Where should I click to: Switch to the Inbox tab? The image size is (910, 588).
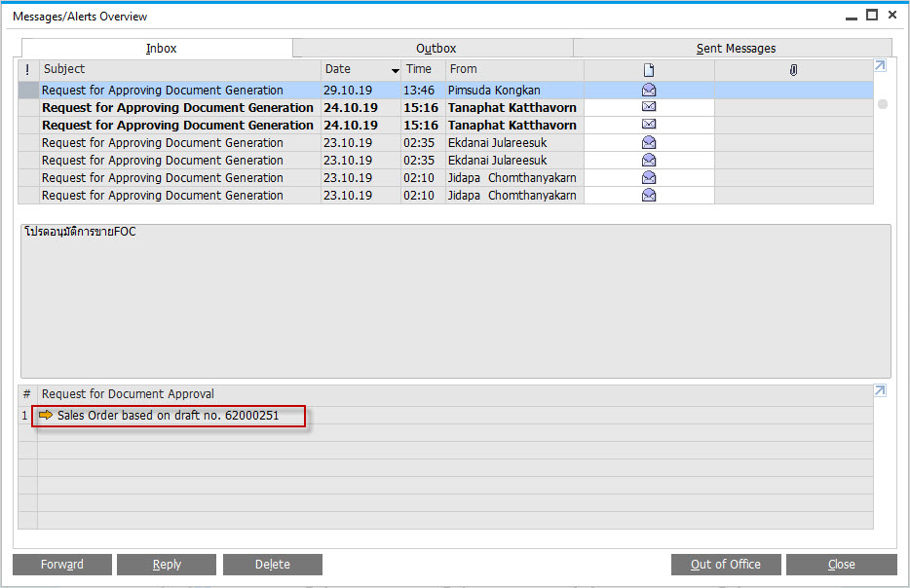pos(157,48)
